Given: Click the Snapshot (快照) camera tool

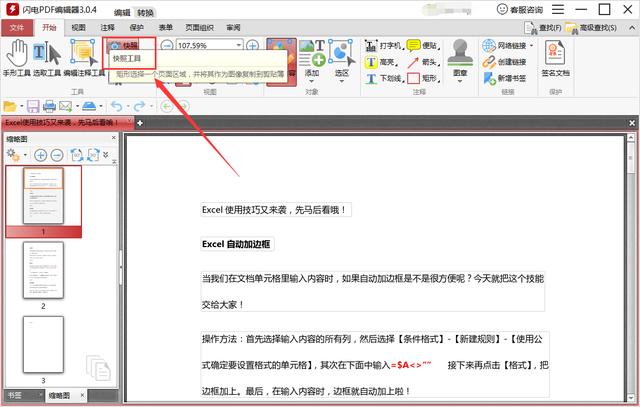Looking at the screenshot, I should (x=125, y=45).
